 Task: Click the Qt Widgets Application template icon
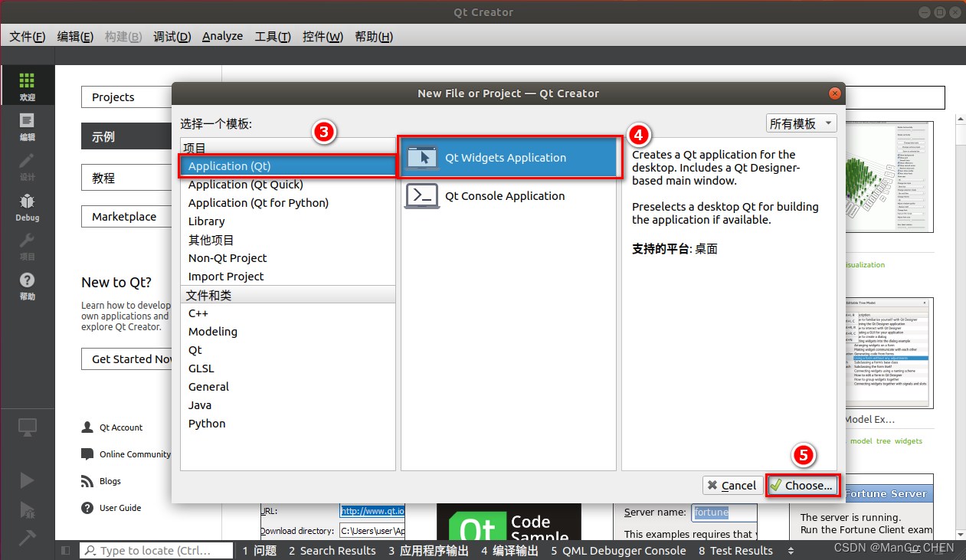(x=422, y=157)
